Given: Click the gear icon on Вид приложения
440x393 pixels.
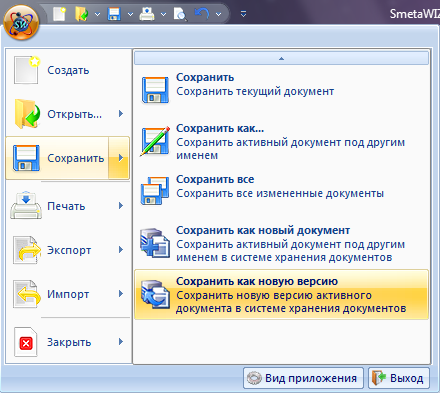Looking at the screenshot, I should coord(255,378).
